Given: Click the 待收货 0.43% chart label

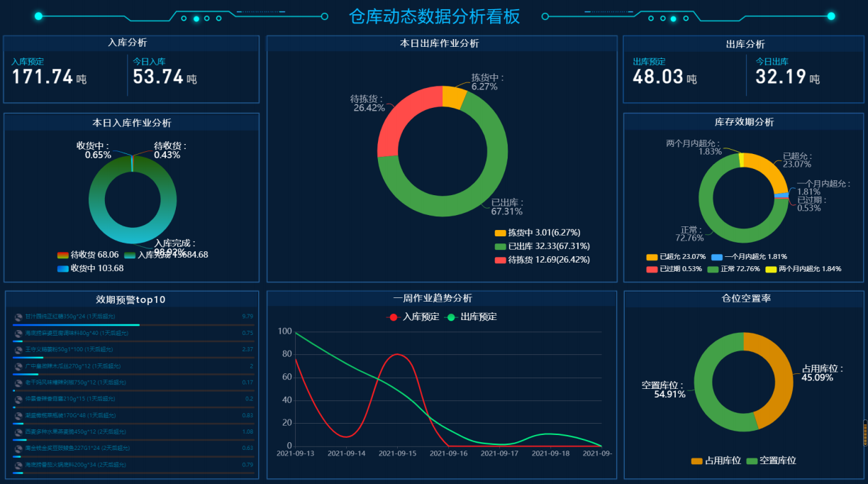Looking at the screenshot, I should (x=171, y=150).
